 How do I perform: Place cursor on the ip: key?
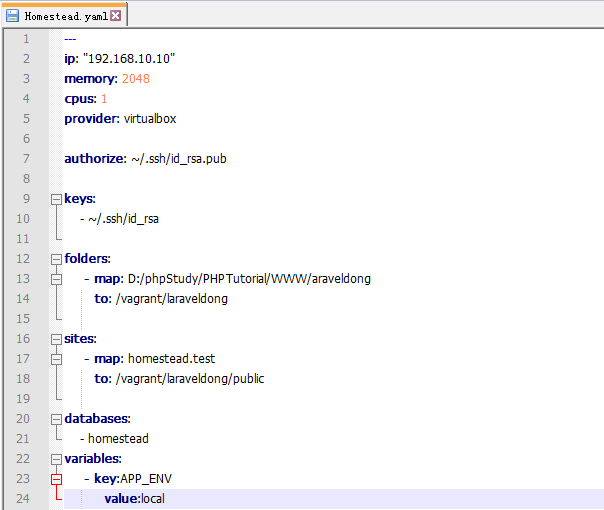pyautogui.click(x=71, y=59)
